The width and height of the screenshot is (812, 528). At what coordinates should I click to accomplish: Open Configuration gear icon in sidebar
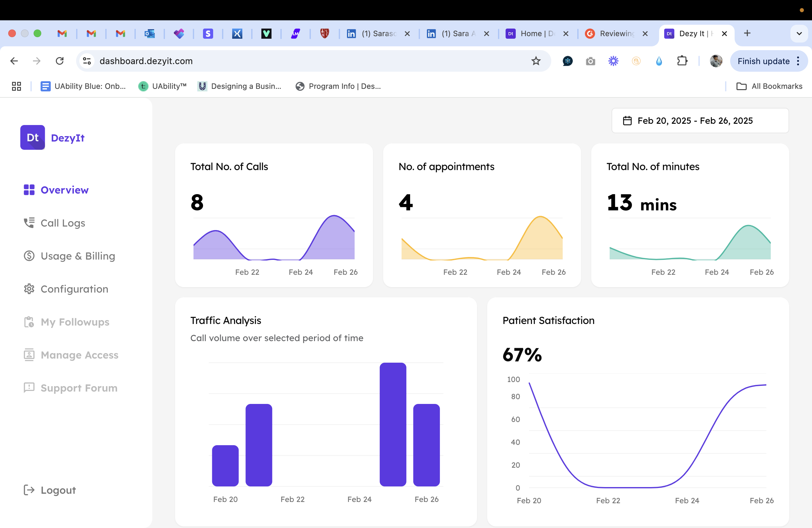[x=29, y=289]
